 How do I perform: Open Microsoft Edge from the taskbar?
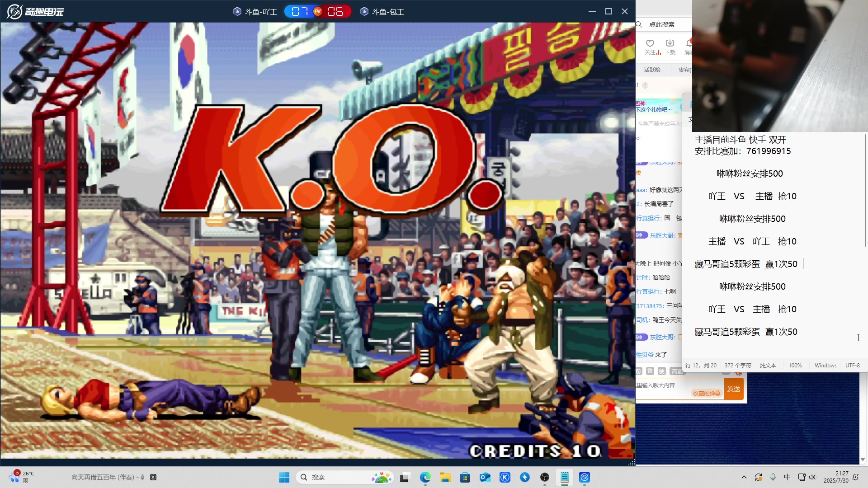click(x=425, y=477)
